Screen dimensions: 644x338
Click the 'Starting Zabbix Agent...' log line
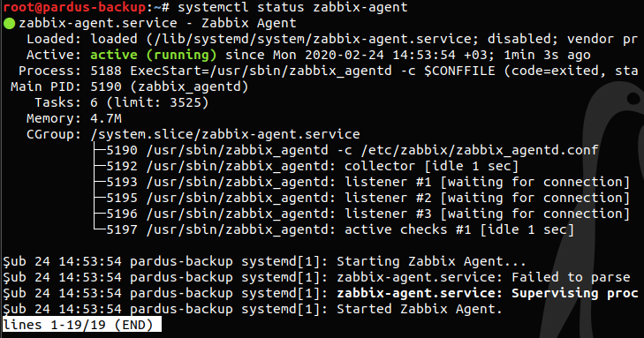(264, 262)
